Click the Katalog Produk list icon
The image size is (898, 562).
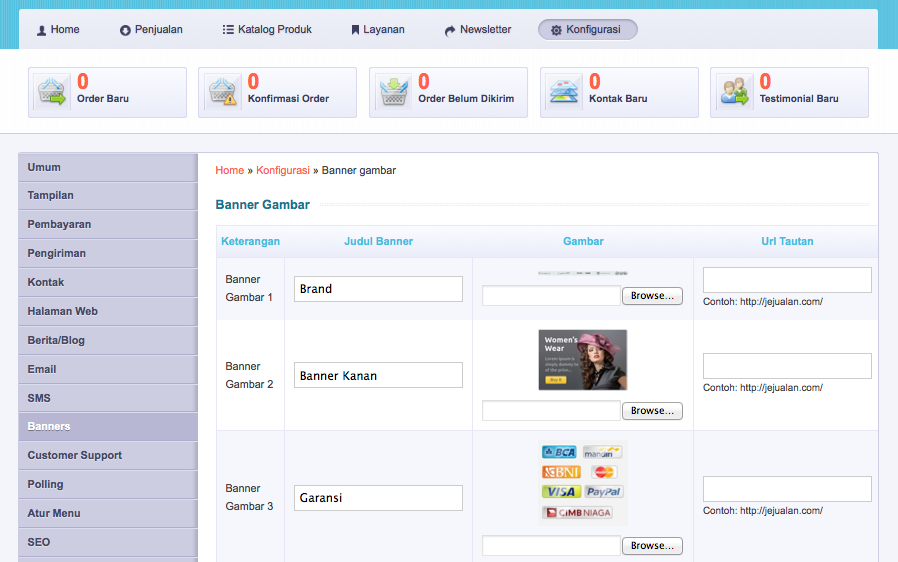[228, 30]
